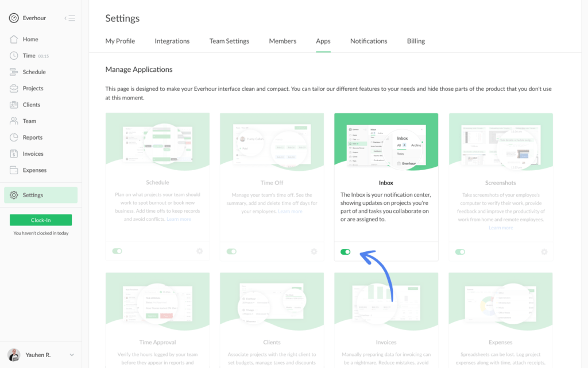The width and height of the screenshot is (588, 368).
Task: Open the Time Off card settings gear
Action: (314, 251)
